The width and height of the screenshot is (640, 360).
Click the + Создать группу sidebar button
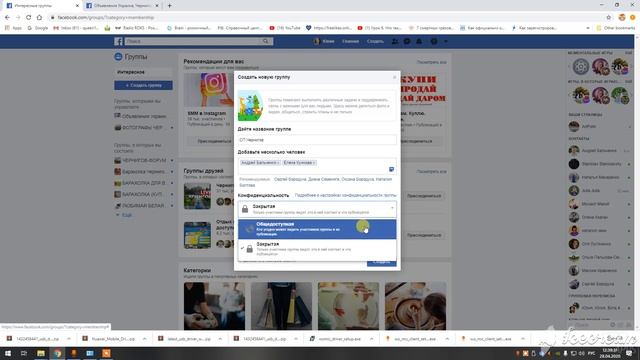coord(143,85)
